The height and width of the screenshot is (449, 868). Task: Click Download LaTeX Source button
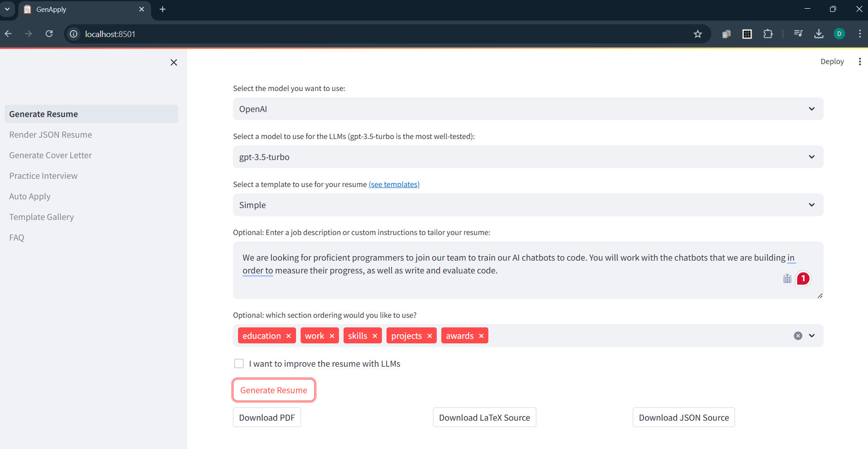484,417
